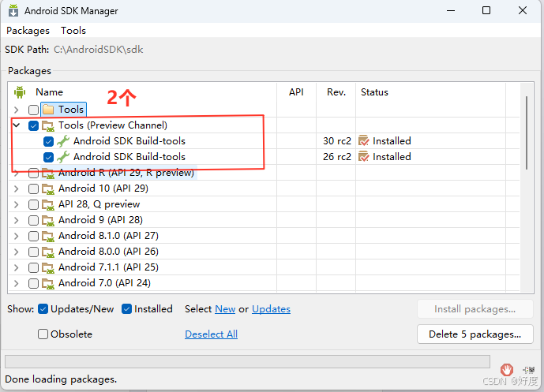Select the Android 8.0.0 (API 26) row label

tap(108, 252)
